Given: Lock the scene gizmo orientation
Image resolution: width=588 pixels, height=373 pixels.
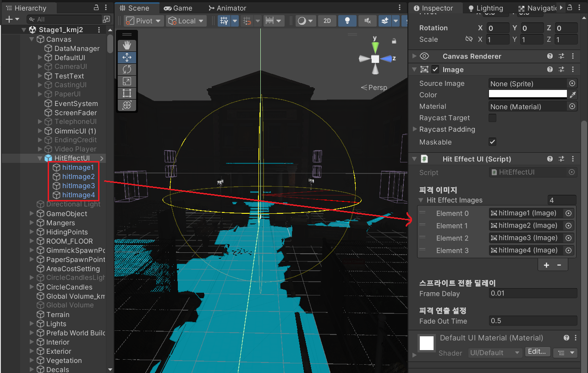Looking at the screenshot, I should tap(394, 41).
